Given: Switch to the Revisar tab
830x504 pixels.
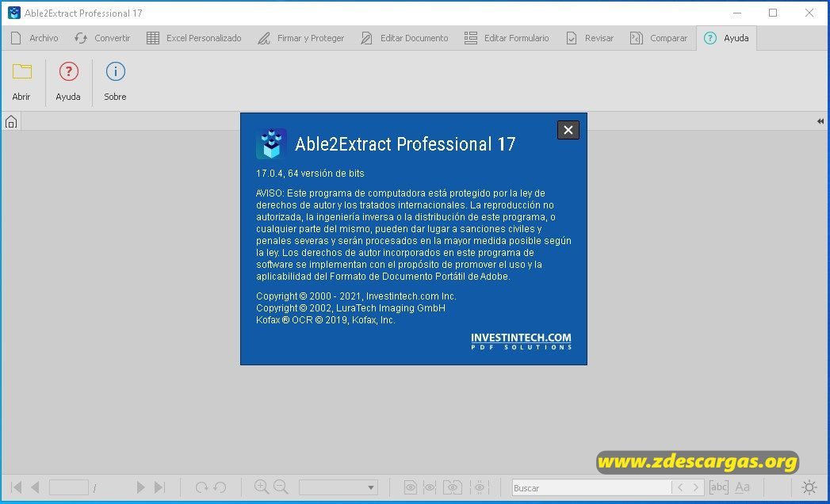Looking at the screenshot, I should (x=590, y=38).
